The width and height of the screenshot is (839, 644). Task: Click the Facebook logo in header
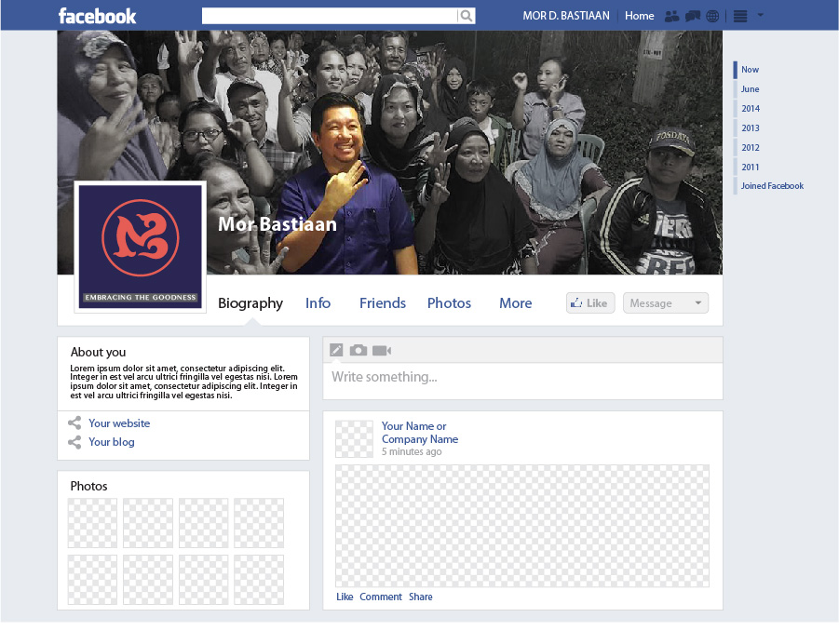97,16
